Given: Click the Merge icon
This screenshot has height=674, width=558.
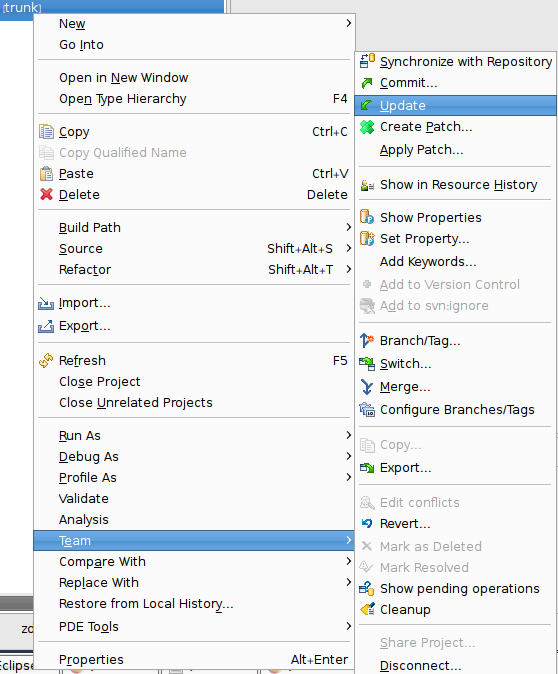Looking at the screenshot, I should pos(367,387).
